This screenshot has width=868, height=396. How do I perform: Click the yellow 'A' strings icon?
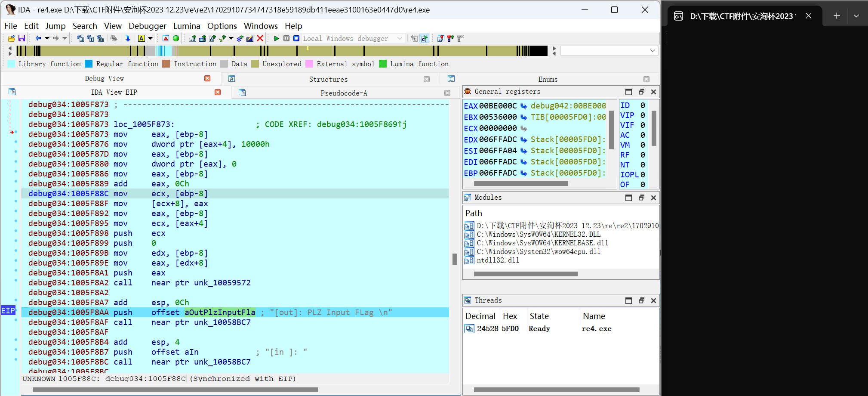(x=141, y=38)
